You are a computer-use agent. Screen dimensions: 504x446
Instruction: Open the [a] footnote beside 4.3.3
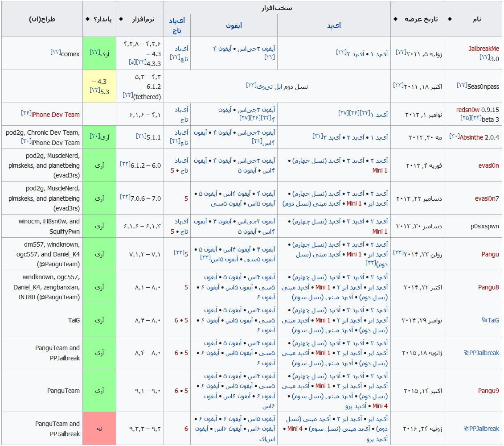point(132,62)
